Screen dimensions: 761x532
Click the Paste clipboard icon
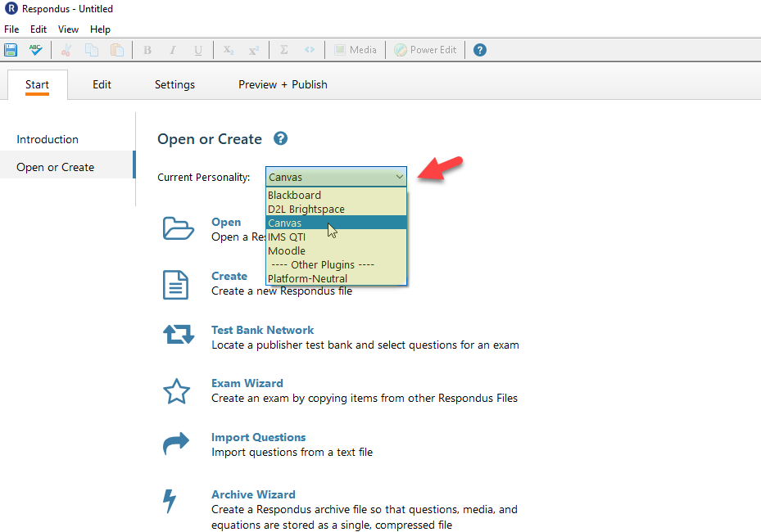[x=116, y=50]
